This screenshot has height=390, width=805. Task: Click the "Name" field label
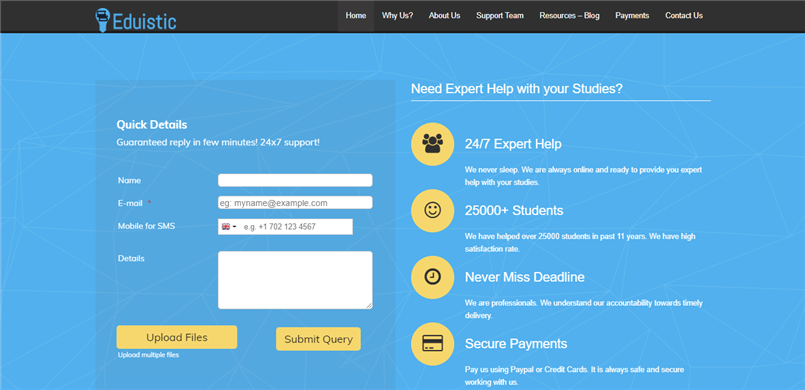pos(129,181)
